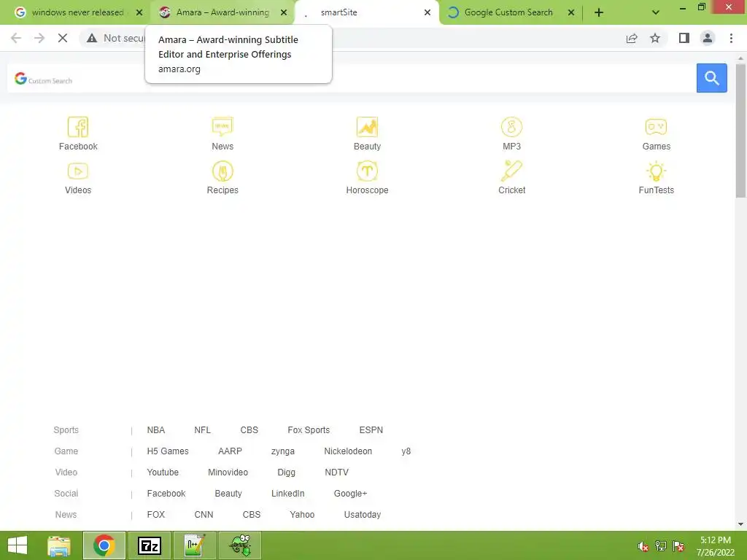The image size is (747, 560).
Task: Close the smartSite tab
Action: [427, 12]
